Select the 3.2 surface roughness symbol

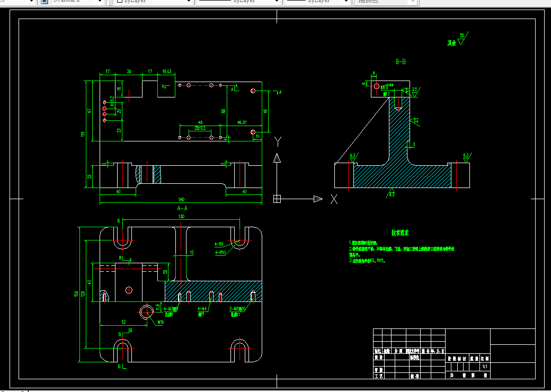pos(415,92)
